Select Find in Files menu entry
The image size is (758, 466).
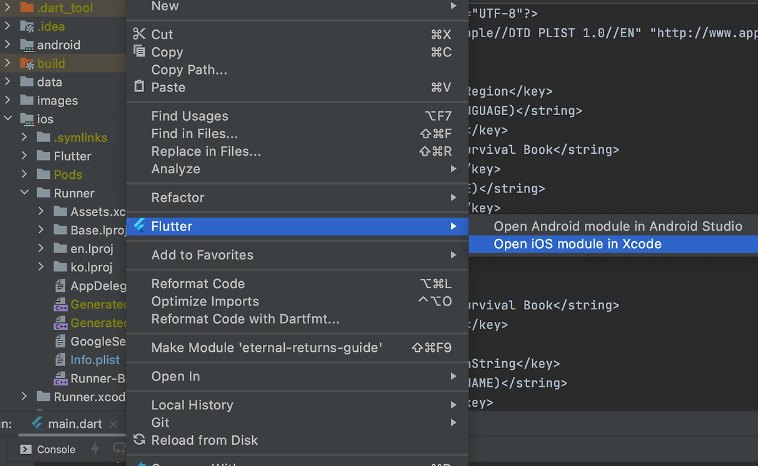point(194,134)
